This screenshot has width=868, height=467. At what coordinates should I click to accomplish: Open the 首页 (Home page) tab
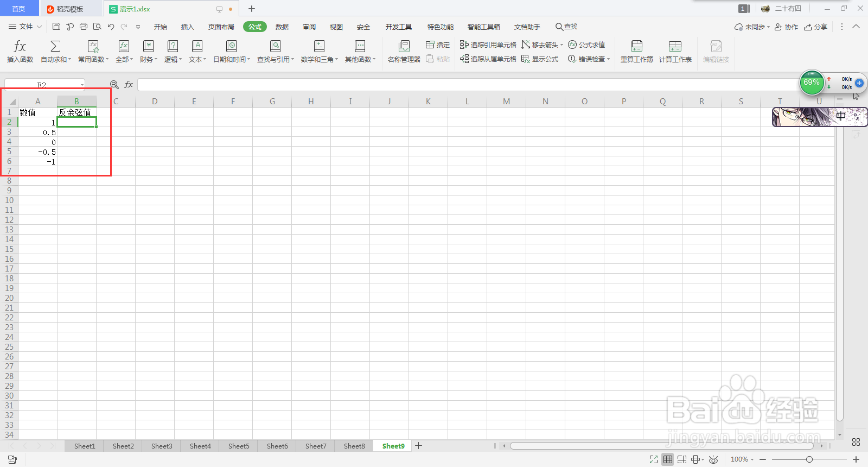coord(18,9)
